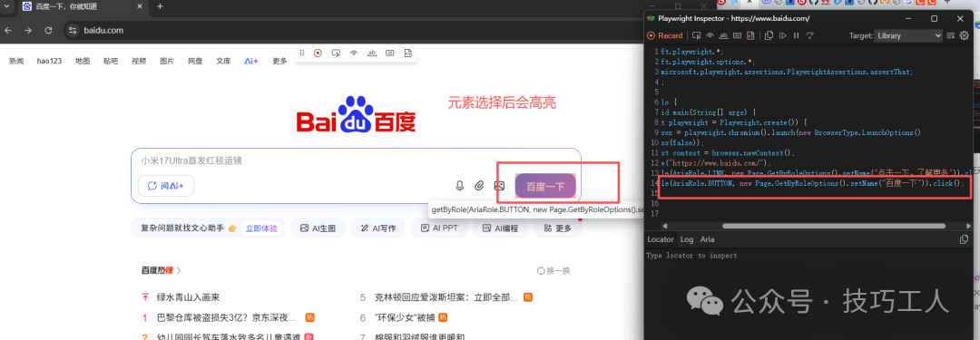This screenshot has height=340, width=980.
Task: Open the 文库 link
Action: pyautogui.click(x=223, y=62)
